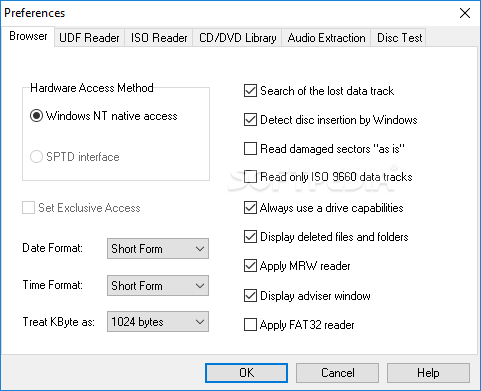Open the Disc Test tab
481x391 pixels.
pyautogui.click(x=399, y=38)
